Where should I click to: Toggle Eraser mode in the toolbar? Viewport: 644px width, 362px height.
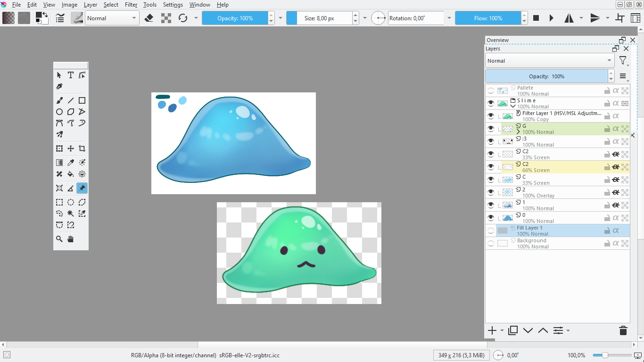[149, 18]
